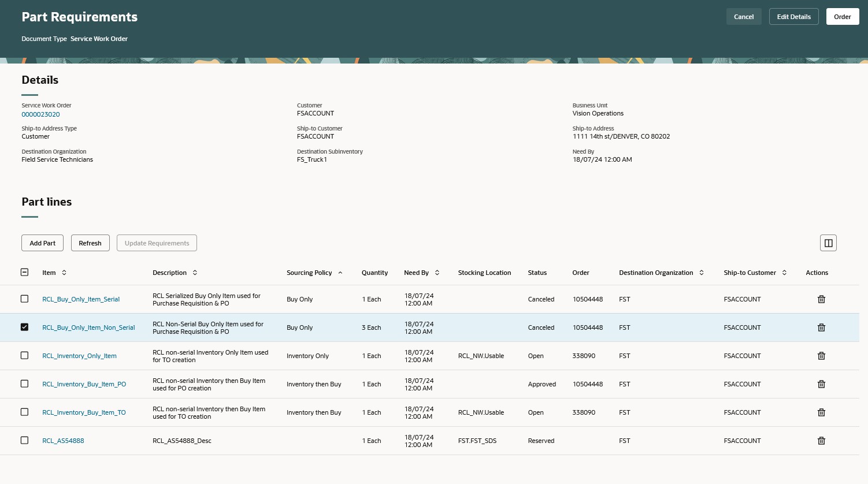
Task: Sort by Ship-to Customer column arrows
Action: (x=784, y=273)
